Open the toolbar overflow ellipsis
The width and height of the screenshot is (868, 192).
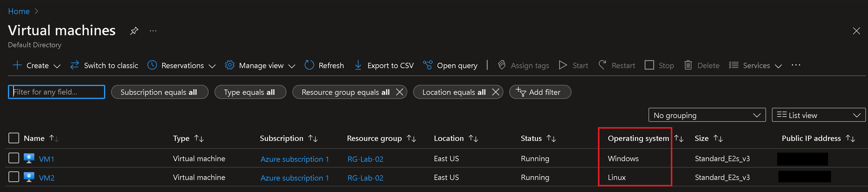coord(795,65)
